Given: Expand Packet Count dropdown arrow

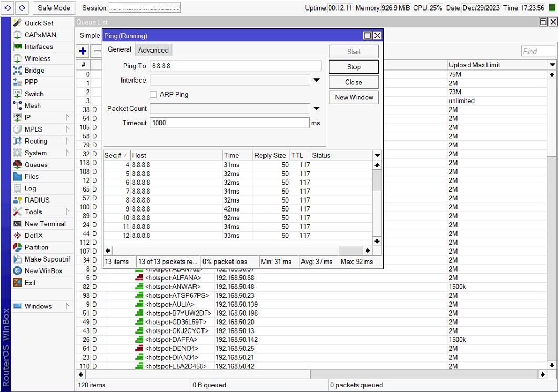Looking at the screenshot, I should pos(317,108).
